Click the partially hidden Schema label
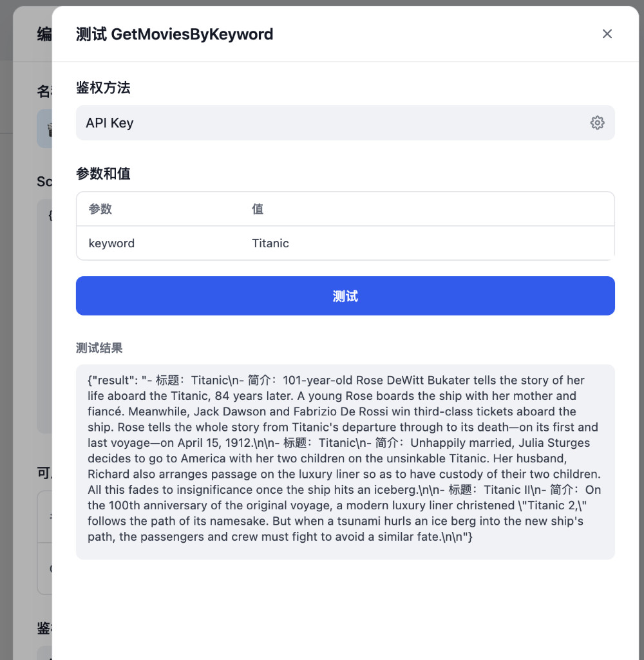The width and height of the screenshot is (644, 660). [44, 182]
